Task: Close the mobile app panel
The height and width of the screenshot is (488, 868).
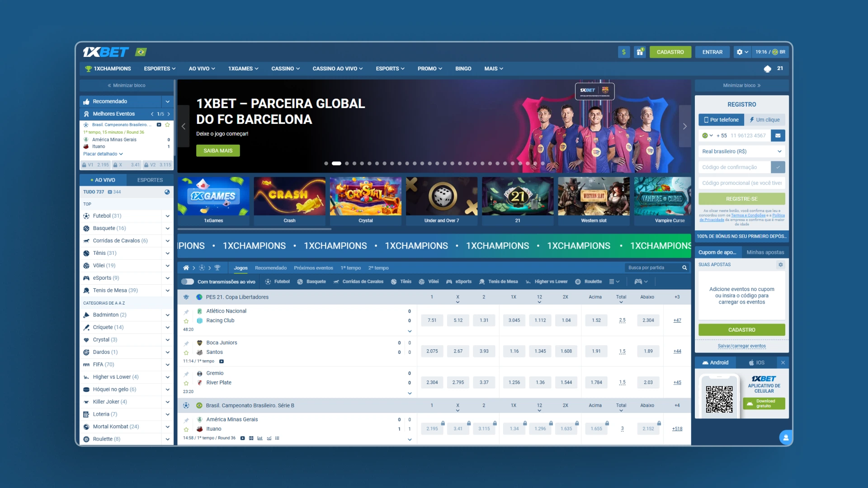Action: [x=783, y=362]
